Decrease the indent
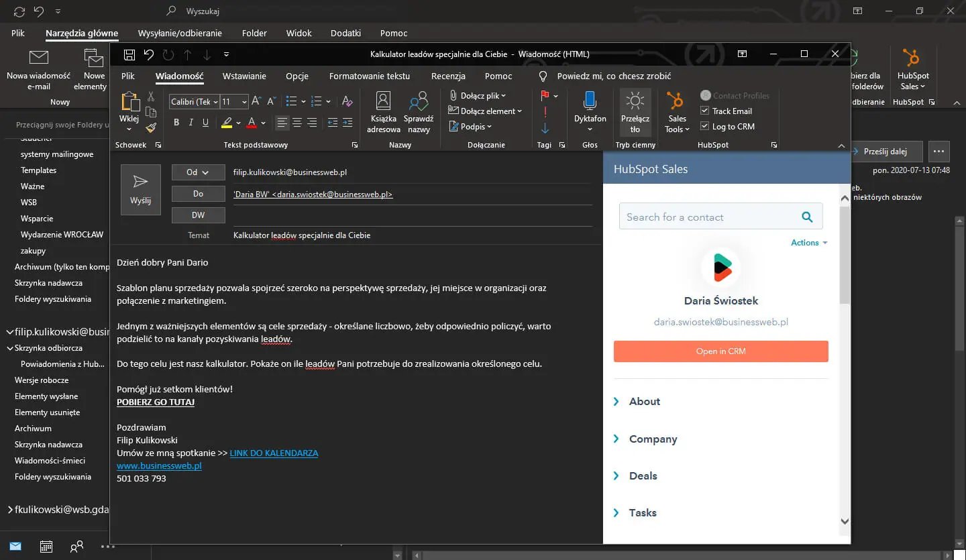This screenshot has width=966, height=560. [333, 123]
